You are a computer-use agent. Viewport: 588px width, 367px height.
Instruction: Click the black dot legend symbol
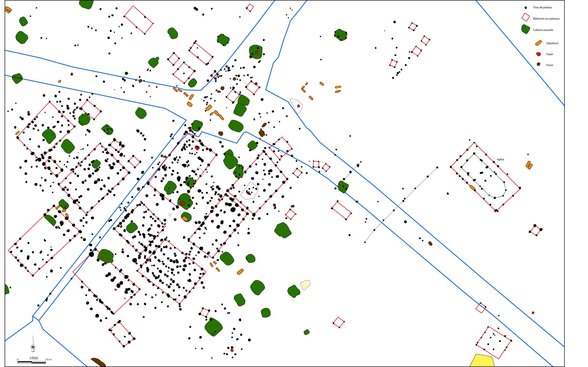point(526,7)
